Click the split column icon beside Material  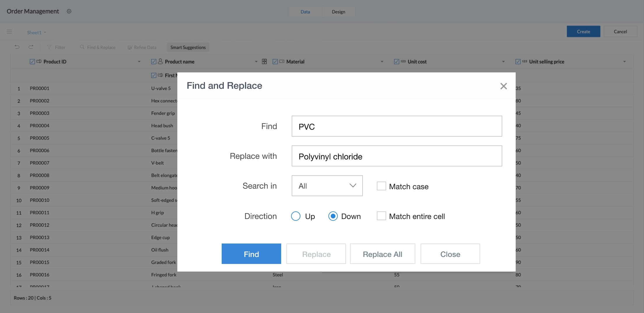(264, 62)
